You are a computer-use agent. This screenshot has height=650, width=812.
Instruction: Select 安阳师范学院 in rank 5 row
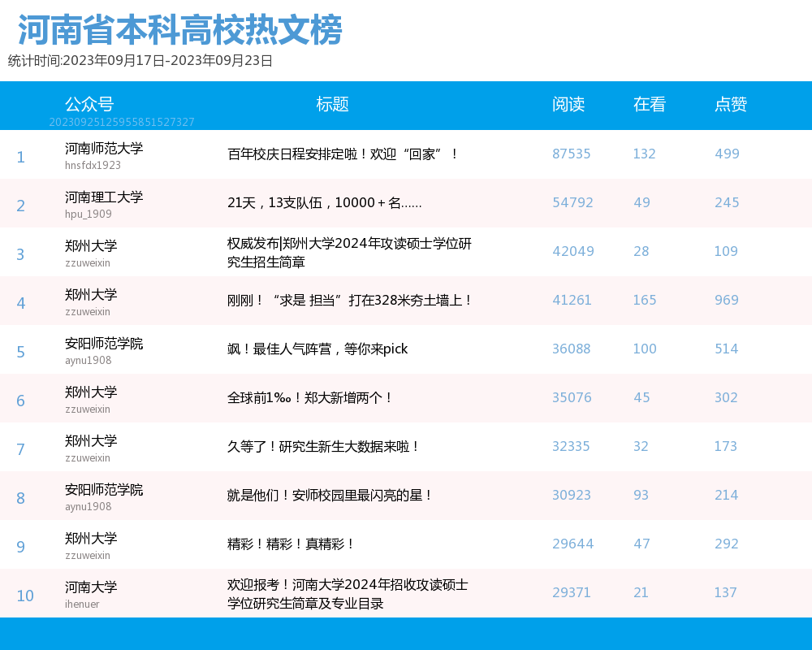coord(104,343)
